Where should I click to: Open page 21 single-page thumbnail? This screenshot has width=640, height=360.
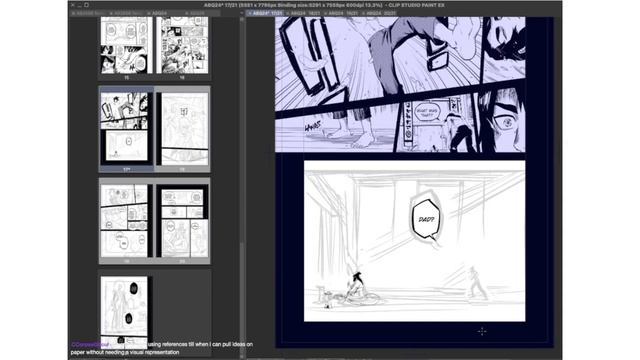click(x=127, y=312)
